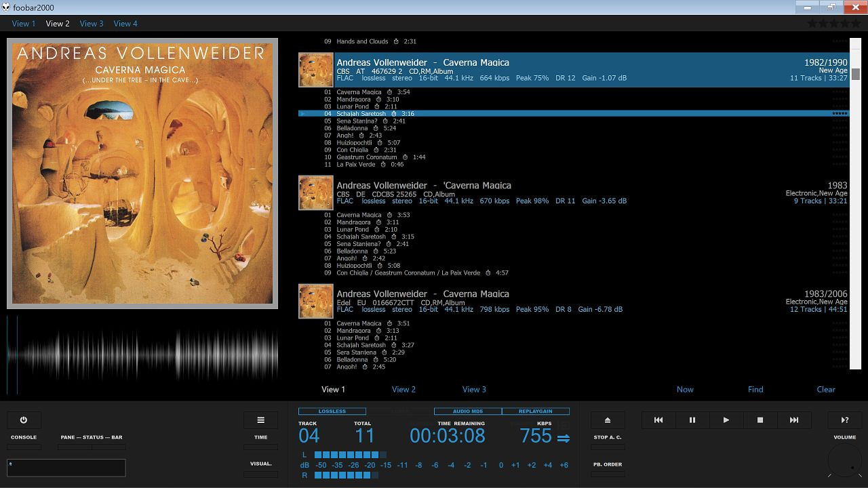Switch to View 3 in top bar

pos(92,24)
